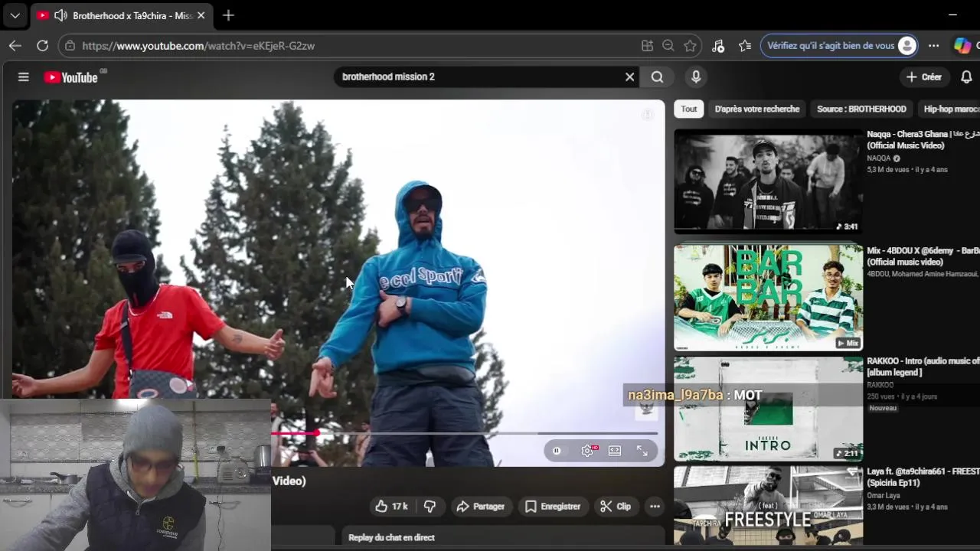Close the Brotherhood x Ta9chira tab
This screenshot has width=980, height=551.
[x=201, y=15]
